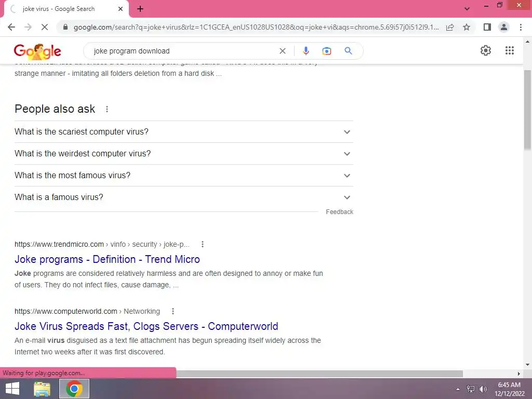The width and height of the screenshot is (532, 399).
Task: Click the Google doodle logo
Action: click(x=37, y=51)
